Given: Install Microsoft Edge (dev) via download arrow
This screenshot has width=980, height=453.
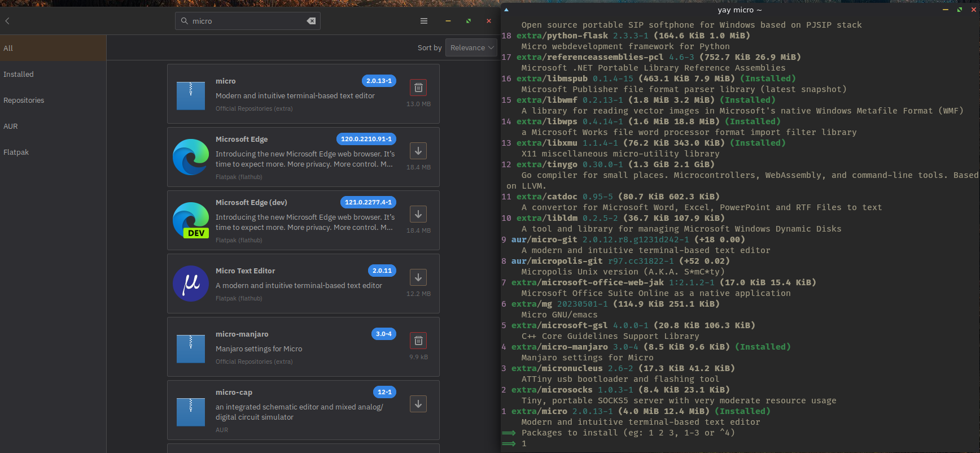Looking at the screenshot, I should tap(418, 214).
